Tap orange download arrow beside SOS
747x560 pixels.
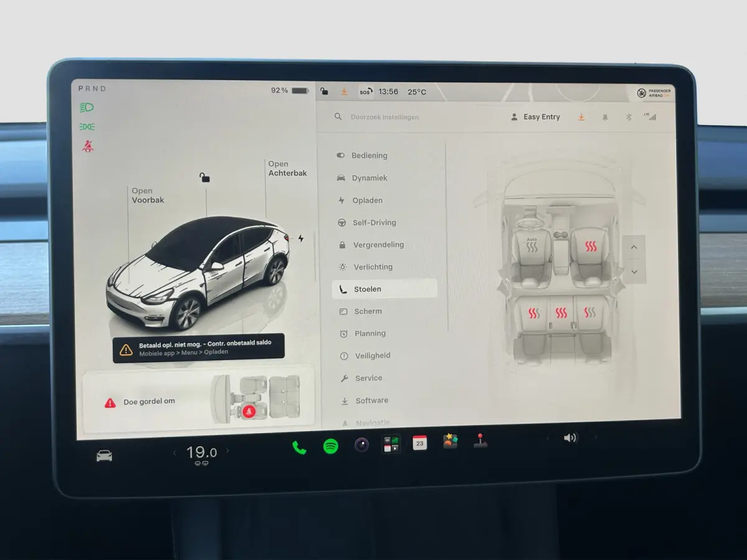pyautogui.click(x=344, y=91)
